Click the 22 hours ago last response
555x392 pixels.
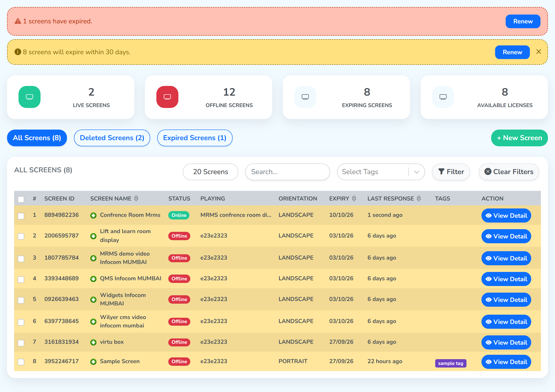[385, 361]
